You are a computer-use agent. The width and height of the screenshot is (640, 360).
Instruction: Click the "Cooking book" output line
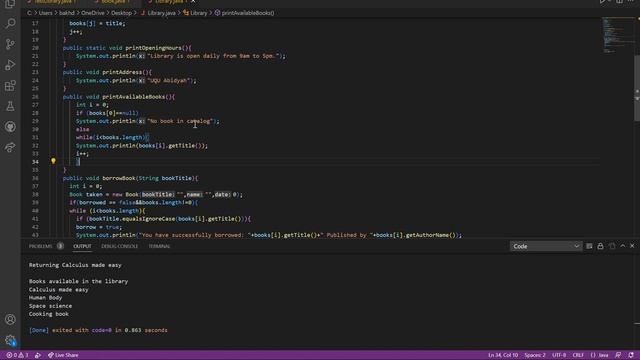49,314
